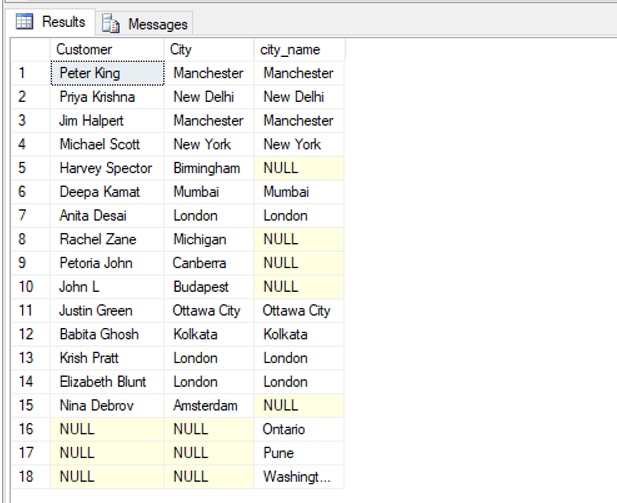The width and height of the screenshot is (617, 503).
Task: Select the Deepa Kamat cell
Action: point(107,192)
